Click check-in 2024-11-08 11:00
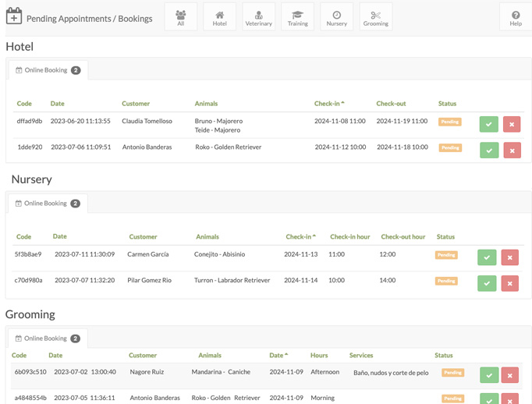The height and width of the screenshot is (404, 532). coord(340,121)
